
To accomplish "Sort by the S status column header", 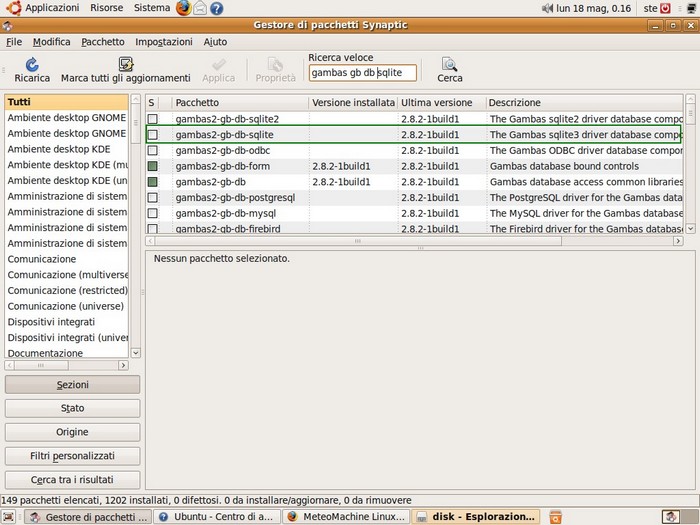I will (x=152, y=103).
